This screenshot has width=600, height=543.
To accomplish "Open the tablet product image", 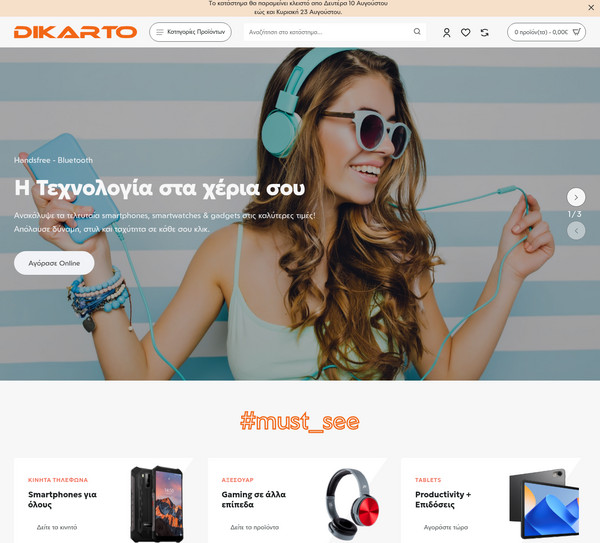I will click(x=545, y=504).
